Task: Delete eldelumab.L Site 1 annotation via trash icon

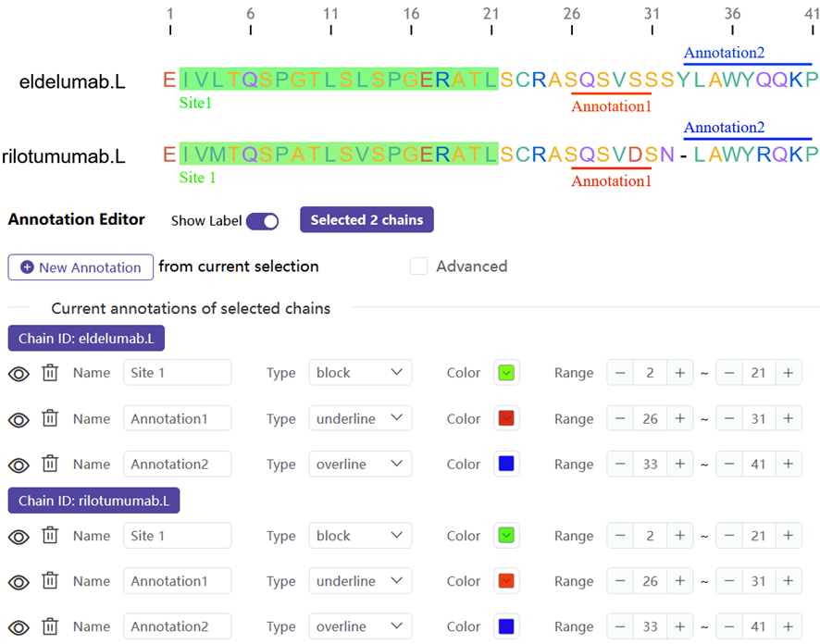Action: [x=50, y=373]
